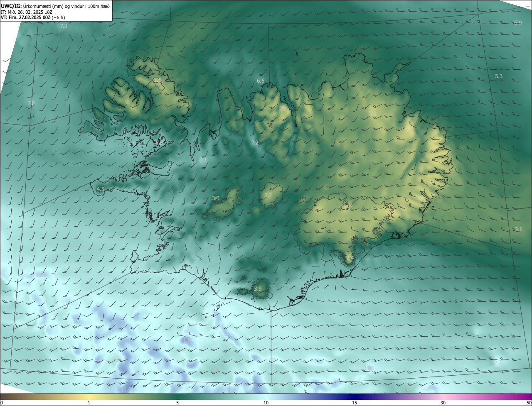Viewport: 532px width, 406px height.
Task: Click the 7.8 map value
Action: (31, 103)
